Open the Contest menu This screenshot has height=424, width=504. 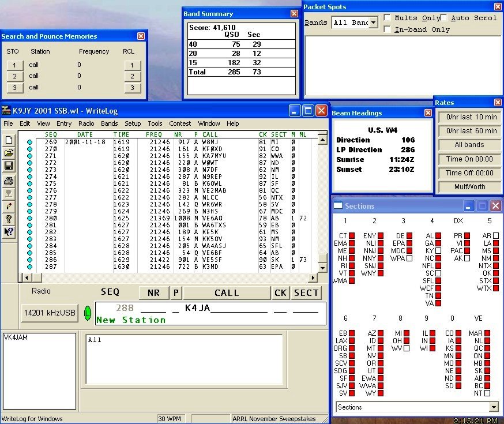point(180,123)
